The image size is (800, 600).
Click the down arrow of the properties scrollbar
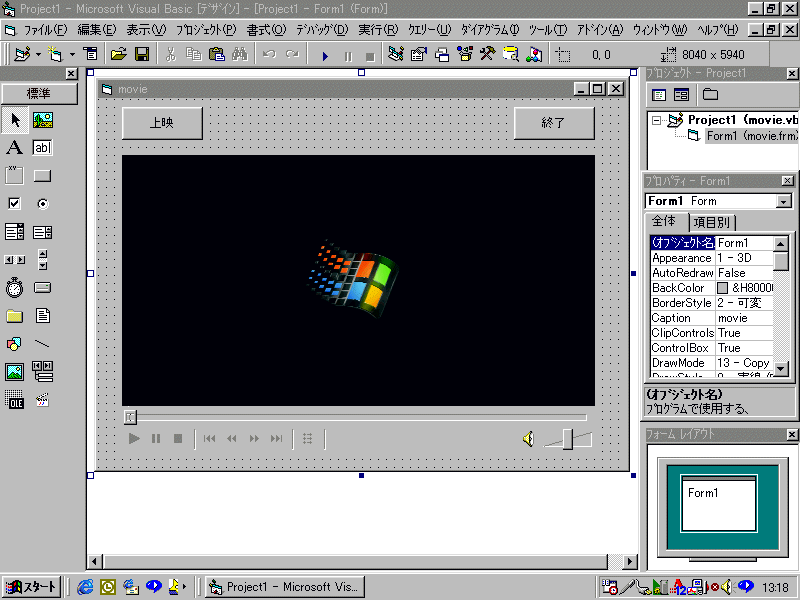[x=781, y=368]
